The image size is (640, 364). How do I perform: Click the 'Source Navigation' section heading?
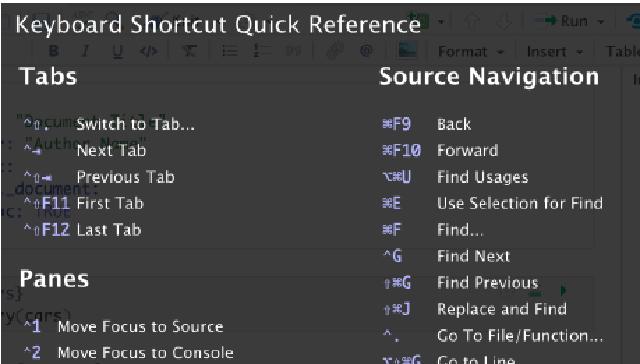(489, 76)
